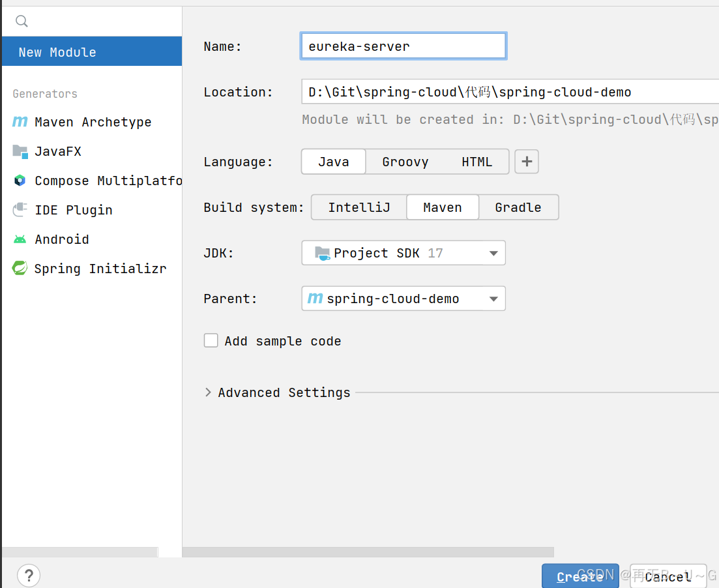The height and width of the screenshot is (588, 719).
Task: Click the Location label
Action: (x=238, y=92)
